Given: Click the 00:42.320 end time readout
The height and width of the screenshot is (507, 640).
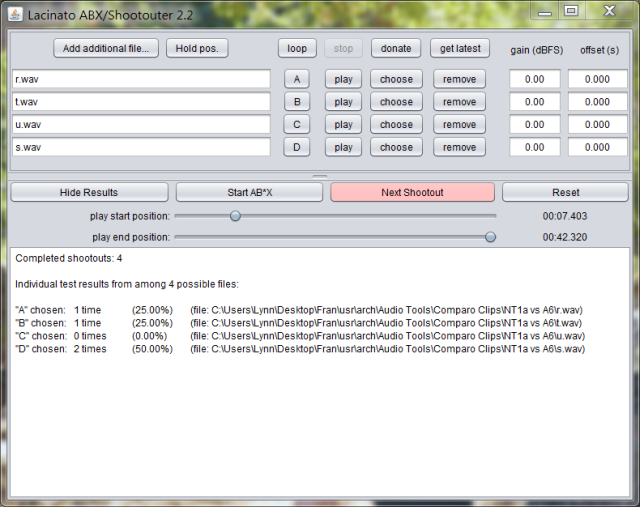Looking at the screenshot, I should pos(565,237).
